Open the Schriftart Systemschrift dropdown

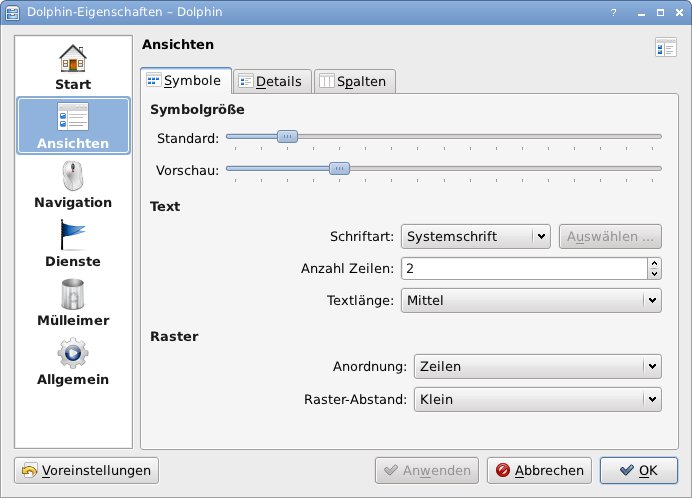[475, 237]
